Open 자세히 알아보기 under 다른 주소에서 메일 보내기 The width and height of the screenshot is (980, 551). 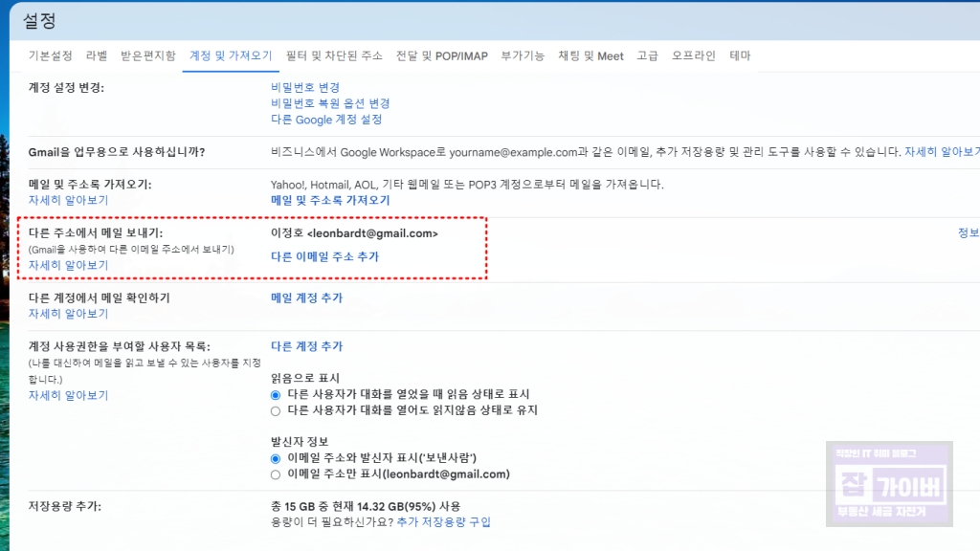(68, 266)
